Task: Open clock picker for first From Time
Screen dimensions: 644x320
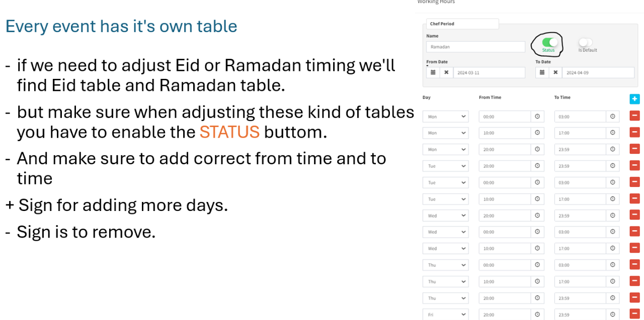Action: click(537, 117)
